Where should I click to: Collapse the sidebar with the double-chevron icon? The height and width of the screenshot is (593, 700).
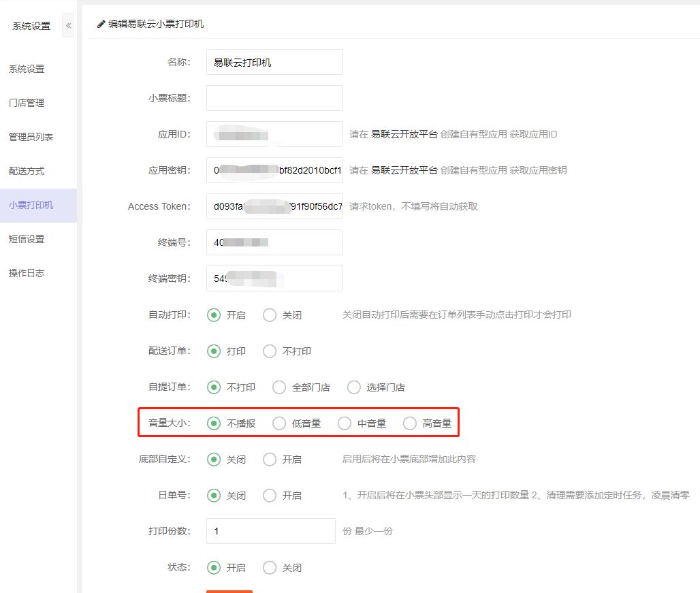(69, 26)
